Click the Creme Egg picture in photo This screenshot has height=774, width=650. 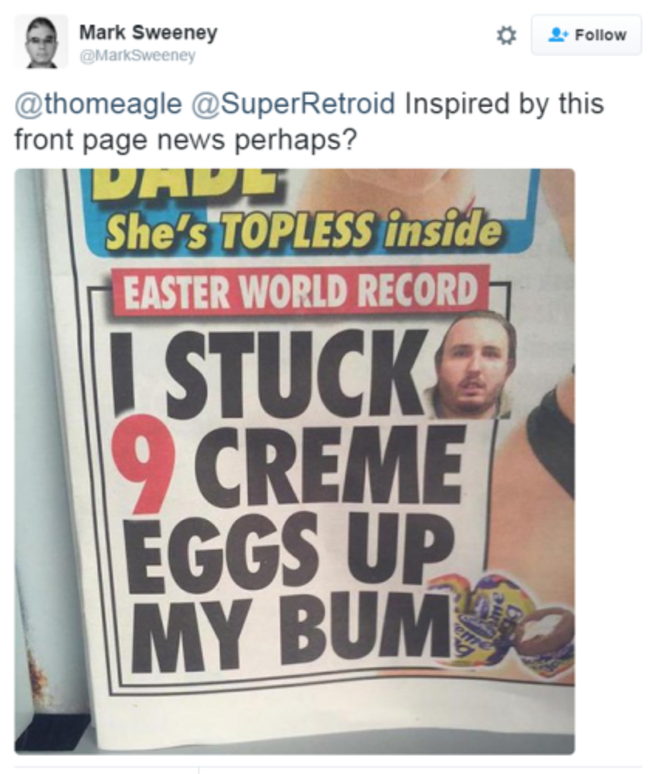click(x=503, y=621)
